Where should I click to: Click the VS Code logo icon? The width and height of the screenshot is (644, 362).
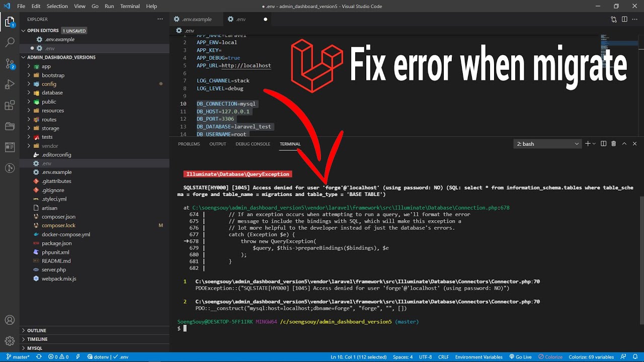[7, 6]
